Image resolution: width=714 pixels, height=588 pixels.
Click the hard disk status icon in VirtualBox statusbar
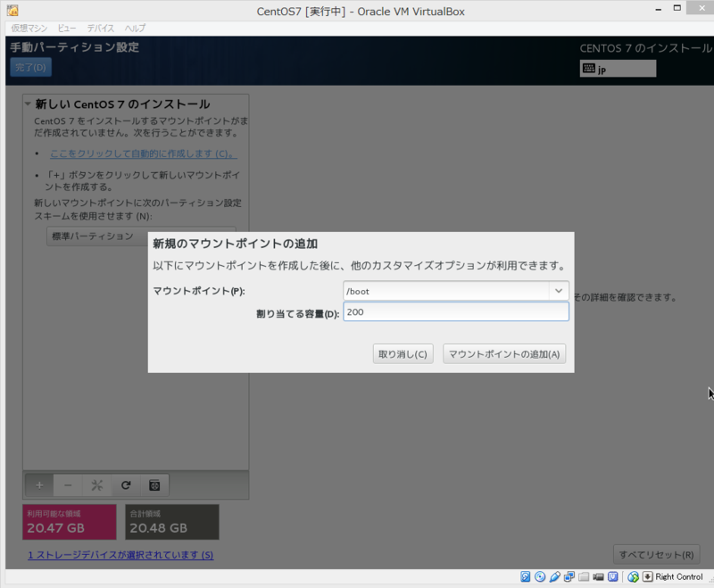[x=524, y=576]
